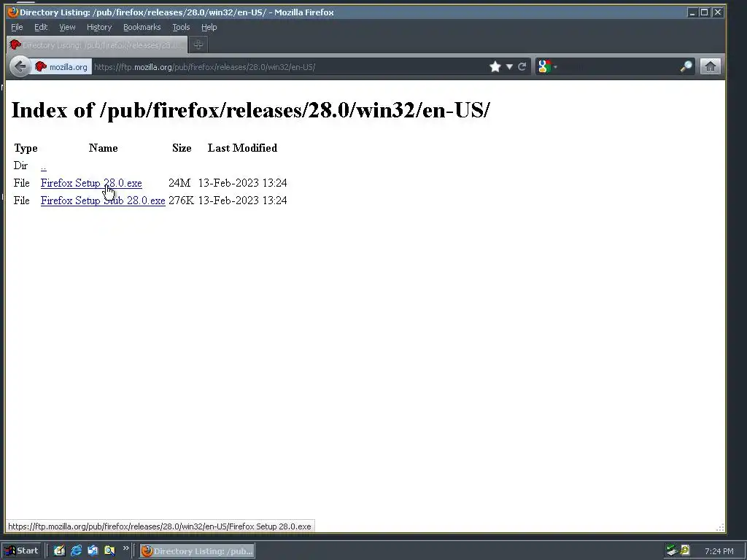The height and width of the screenshot is (560, 747).
Task: Go to the parent directory link
Action: (x=43, y=166)
